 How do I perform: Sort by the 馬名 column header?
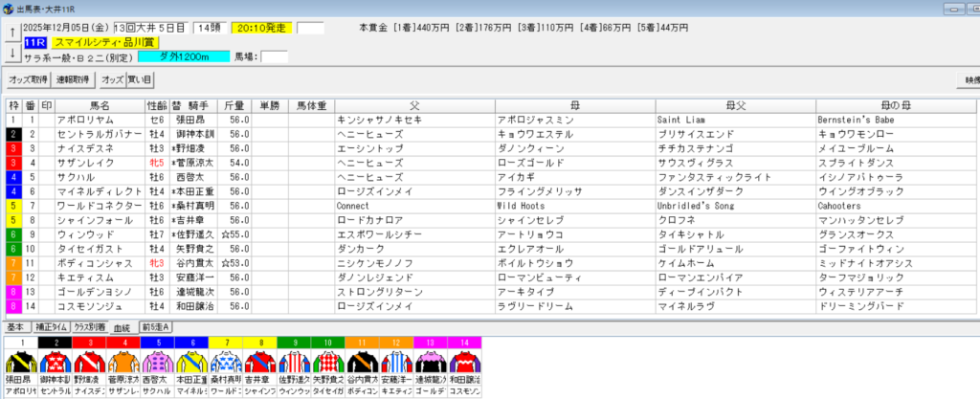[x=99, y=105]
